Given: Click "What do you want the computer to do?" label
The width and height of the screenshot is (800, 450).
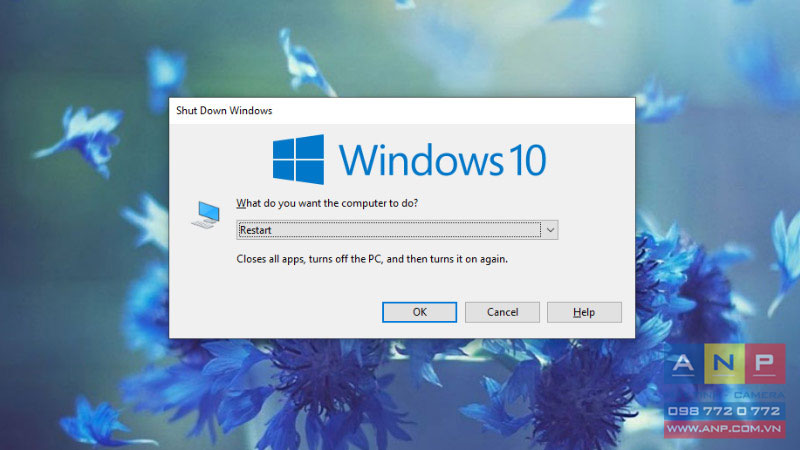Looking at the screenshot, I should pyautogui.click(x=327, y=203).
